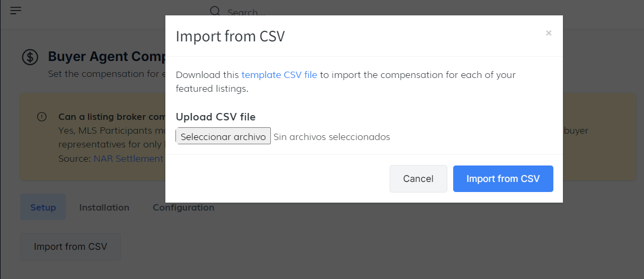This screenshot has height=279, width=644.
Task: Click the dialog title Import from CSV
Action: pyautogui.click(x=230, y=36)
